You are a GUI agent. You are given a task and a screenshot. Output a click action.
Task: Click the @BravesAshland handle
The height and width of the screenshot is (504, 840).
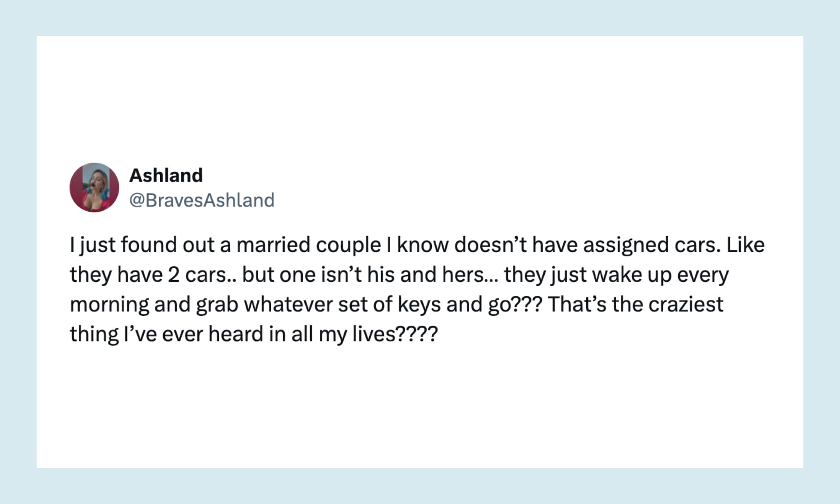(x=202, y=200)
